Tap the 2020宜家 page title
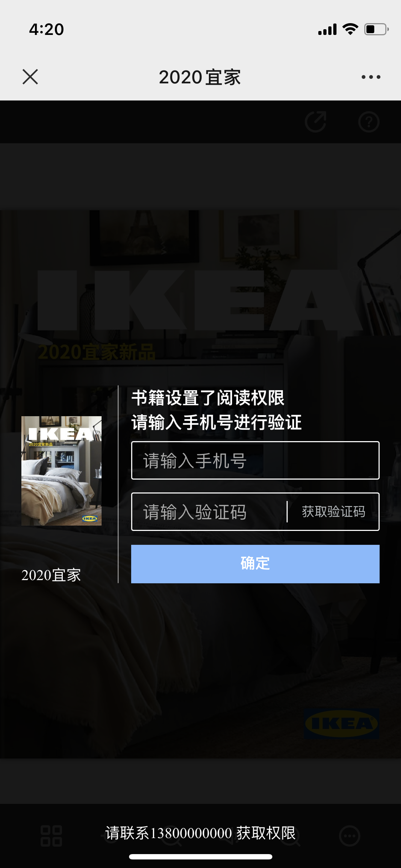This screenshot has width=401, height=868. [x=200, y=77]
